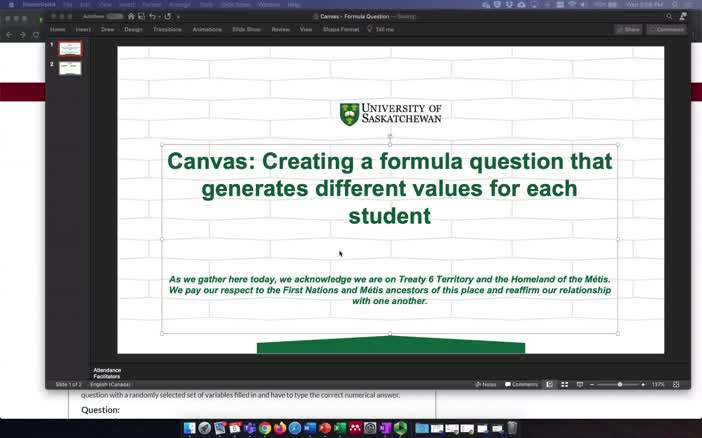The width and height of the screenshot is (702, 438).
Task: Click the rotation handle above the title box
Action: 390,136
